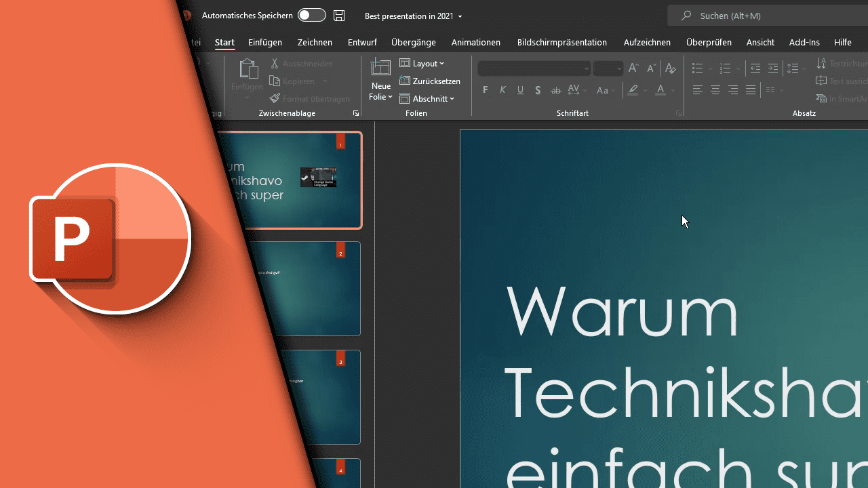Justify the text alignment
The height and width of the screenshot is (488, 868).
[x=750, y=90]
